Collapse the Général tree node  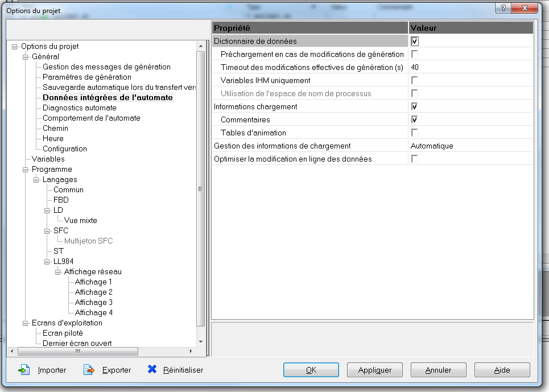(x=25, y=57)
